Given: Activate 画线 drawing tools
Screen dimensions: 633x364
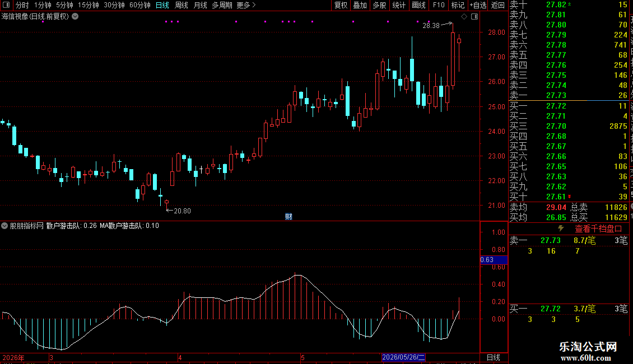Looking at the screenshot, I should [418, 5].
